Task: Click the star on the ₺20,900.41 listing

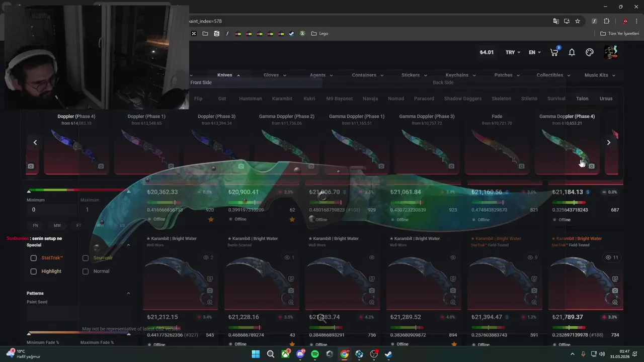Action: pos(292,219)
